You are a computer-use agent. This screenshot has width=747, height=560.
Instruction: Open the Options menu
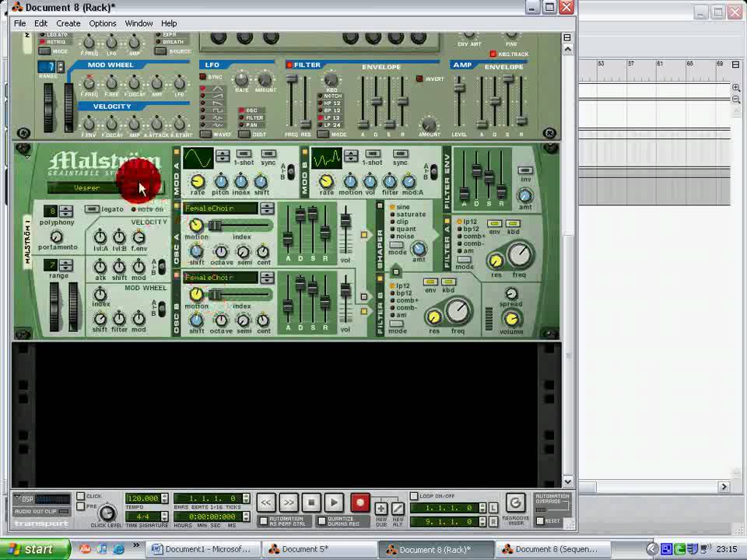[x=103, y=23]
